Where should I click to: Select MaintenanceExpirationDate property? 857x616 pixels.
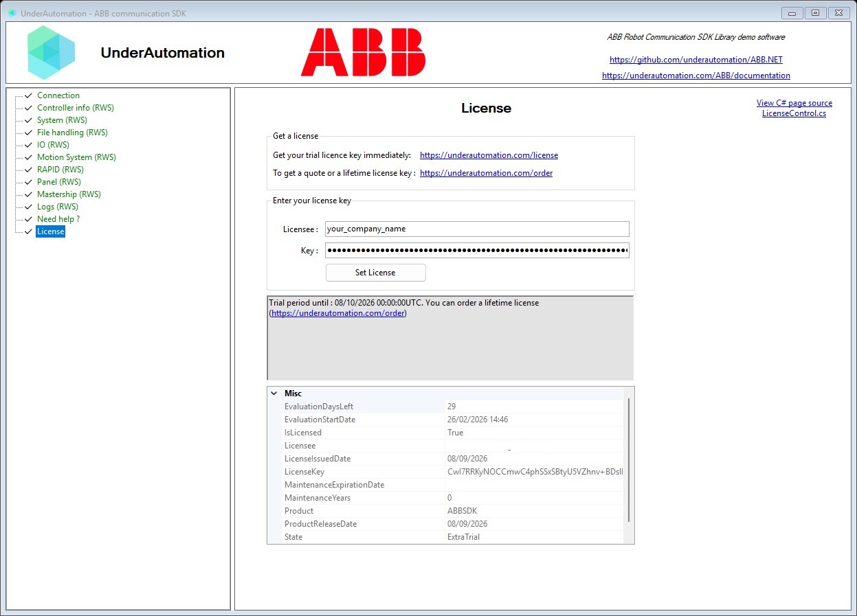click(446, 485)
